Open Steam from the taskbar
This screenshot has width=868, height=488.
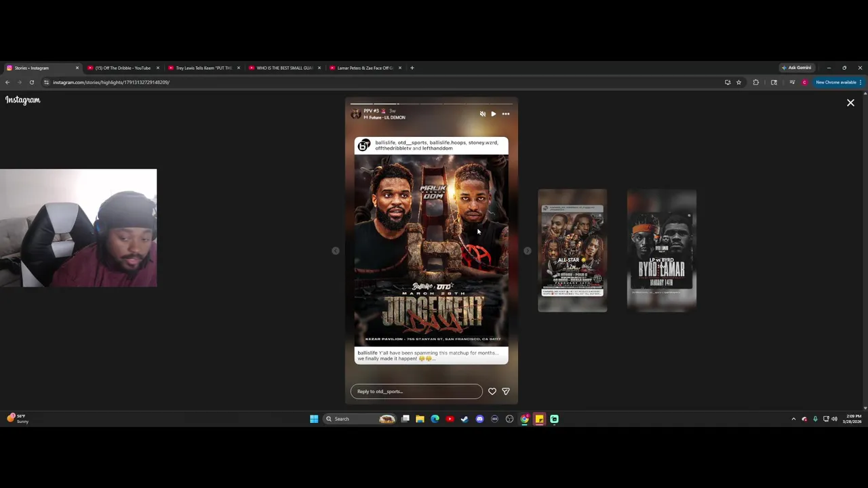(x=465, y=419)
